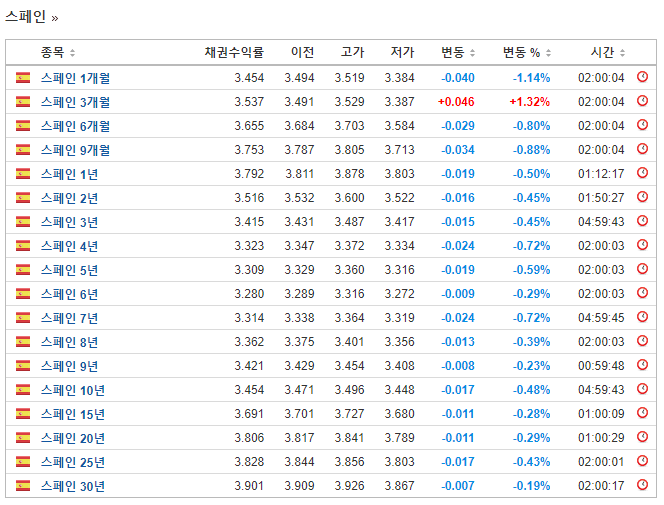This screenshot has height=505, width=664.
Task: Click the clock icon in 스페인 2년 row
Action: 642,197
